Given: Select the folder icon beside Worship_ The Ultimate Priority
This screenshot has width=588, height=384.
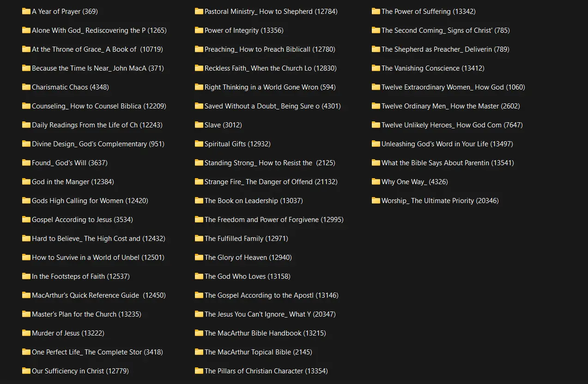Looking at the screenshot, I should click(376, 200).
